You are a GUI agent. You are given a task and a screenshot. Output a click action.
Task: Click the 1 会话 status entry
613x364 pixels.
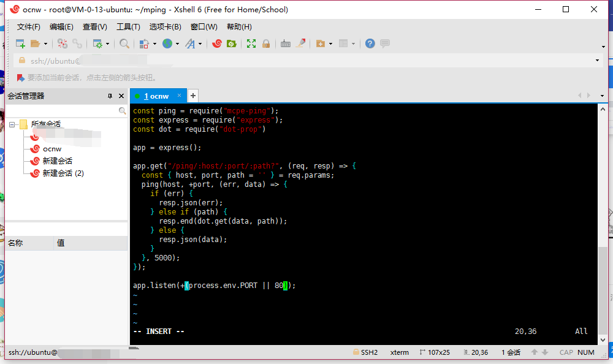coord(511,352)
